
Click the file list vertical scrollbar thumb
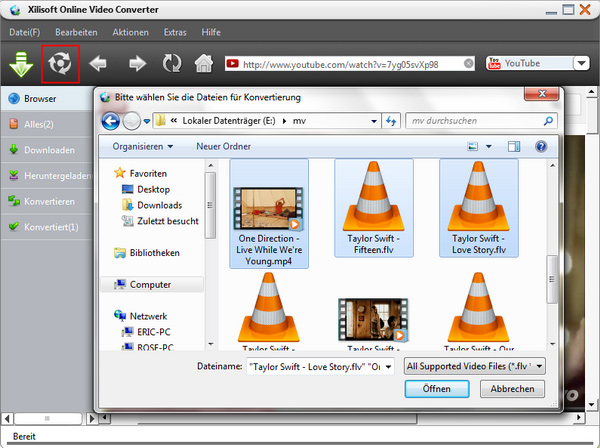point(551,279)
